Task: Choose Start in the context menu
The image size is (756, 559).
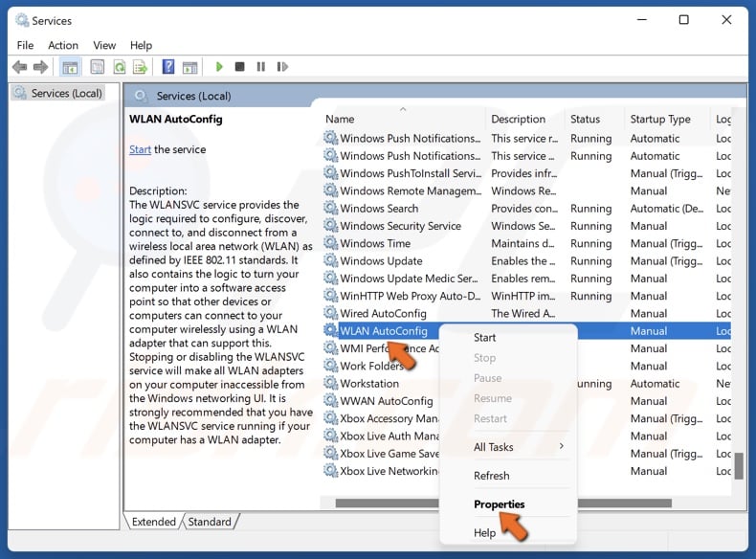Action: (484, 338)
